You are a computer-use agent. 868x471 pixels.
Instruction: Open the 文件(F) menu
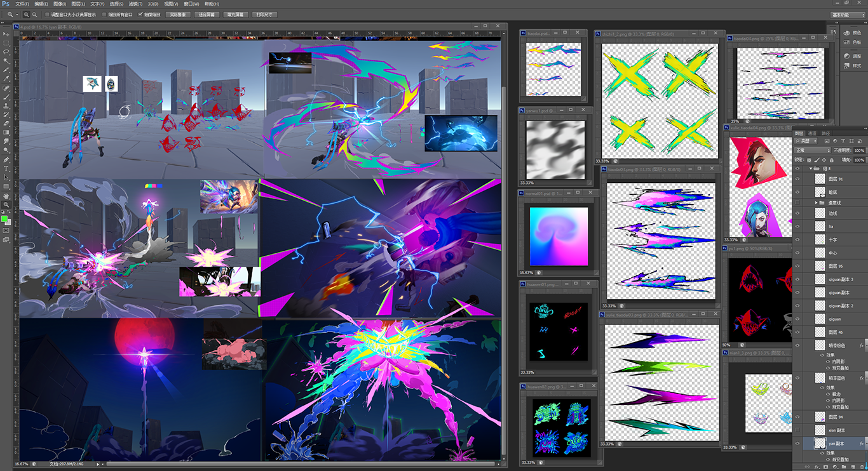[22, 4]
